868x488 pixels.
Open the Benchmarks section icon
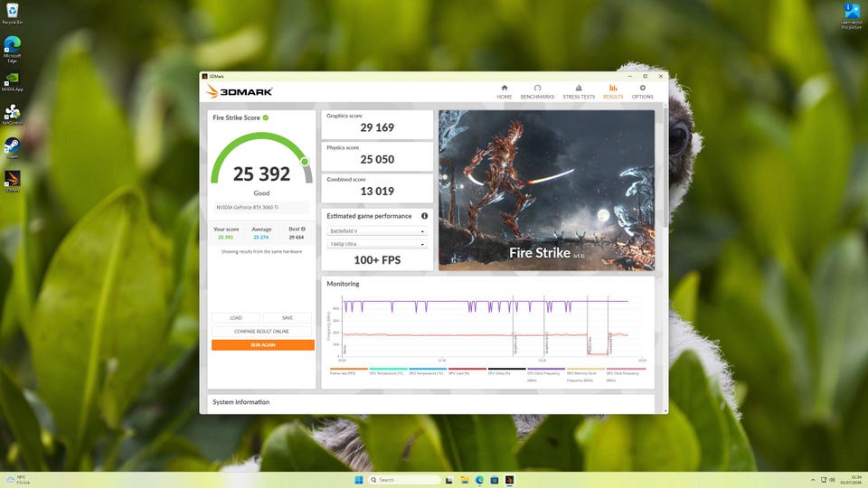(537, 88)
